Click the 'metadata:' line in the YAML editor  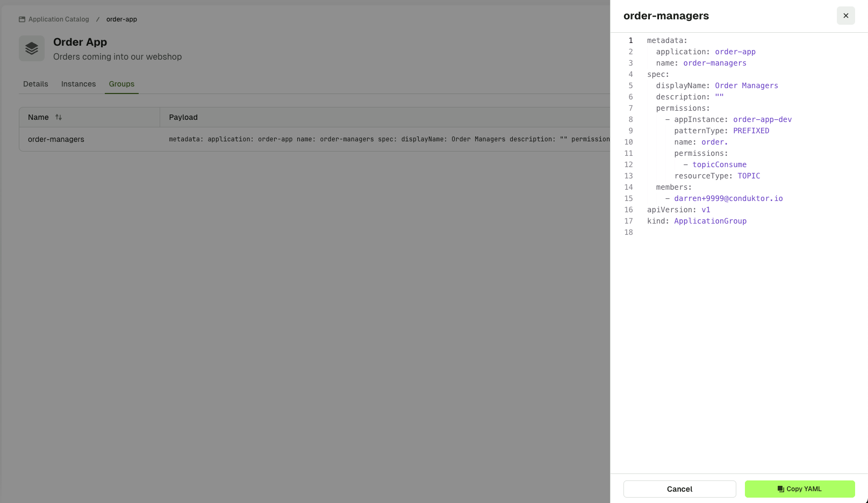667,40
